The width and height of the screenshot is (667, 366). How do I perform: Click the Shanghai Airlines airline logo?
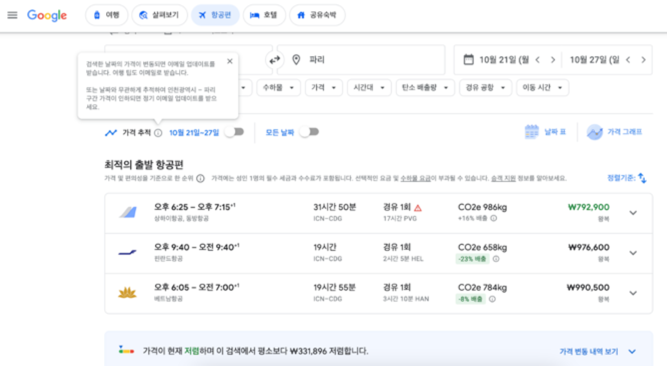pyautogui.click(x=128, y=212)
